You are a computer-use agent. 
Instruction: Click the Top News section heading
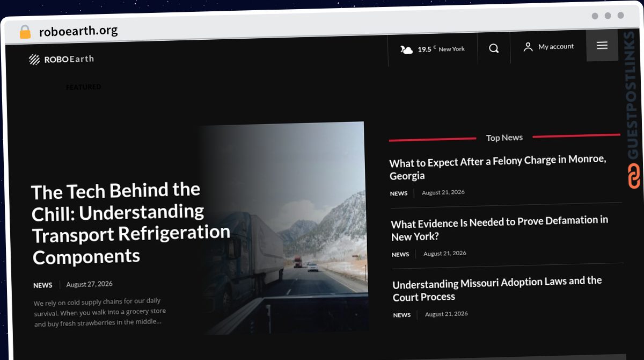pyautogui.click(x=504, y=138)
